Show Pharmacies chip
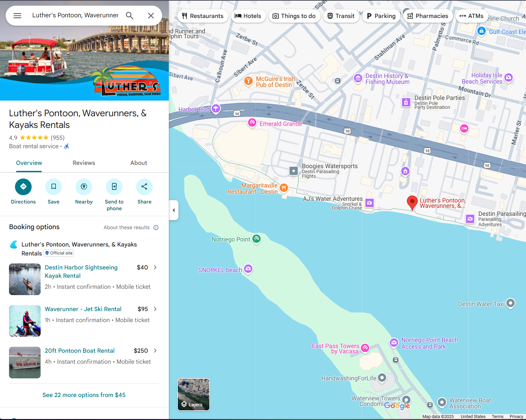Viewport: 526px width, 420px height. [x=428, y=16]
